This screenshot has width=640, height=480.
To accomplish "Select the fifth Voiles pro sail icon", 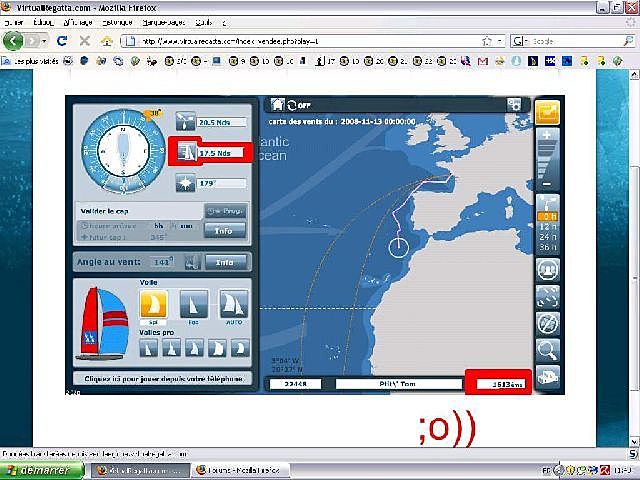I will 240,348.
